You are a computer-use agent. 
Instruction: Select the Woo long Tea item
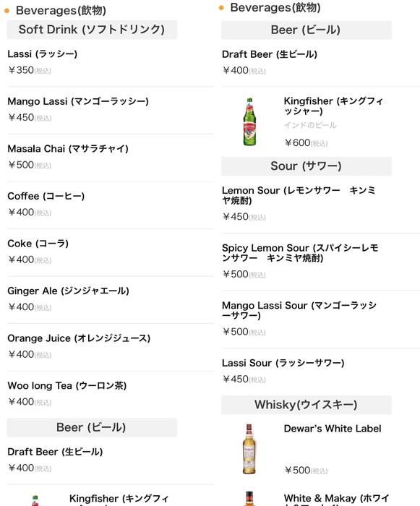tap(111, 395)
